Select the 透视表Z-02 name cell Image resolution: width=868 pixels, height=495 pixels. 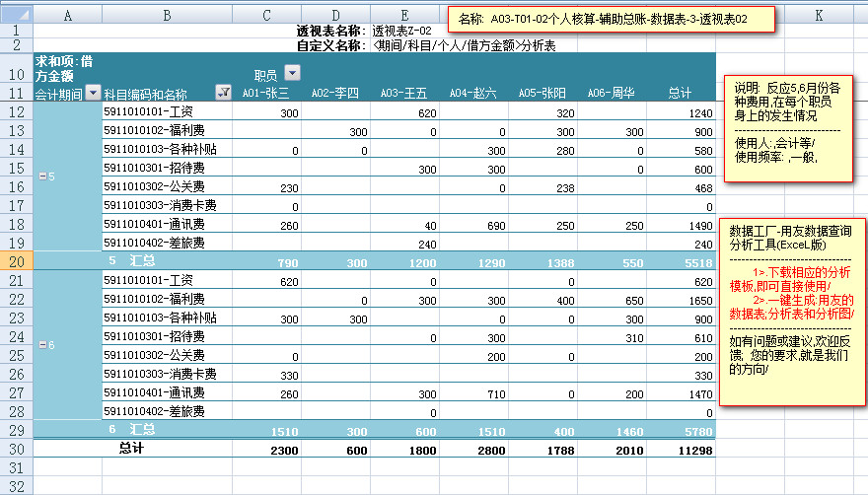402,32
